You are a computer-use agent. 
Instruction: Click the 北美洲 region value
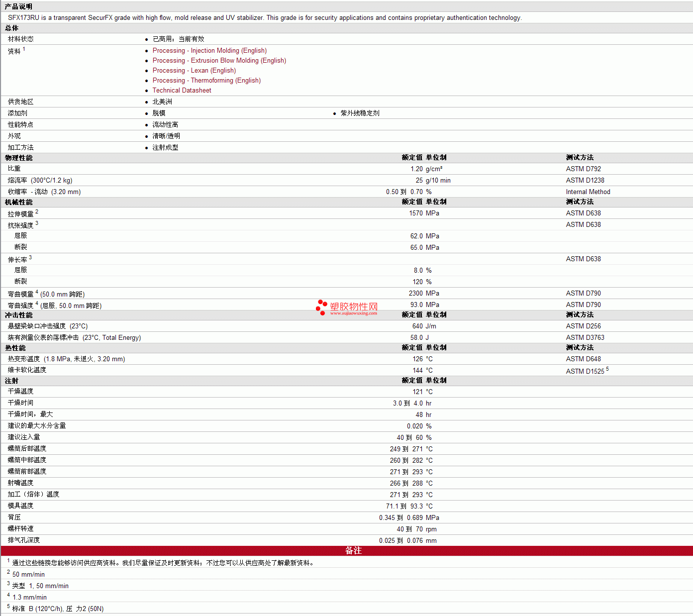[162, 102]
